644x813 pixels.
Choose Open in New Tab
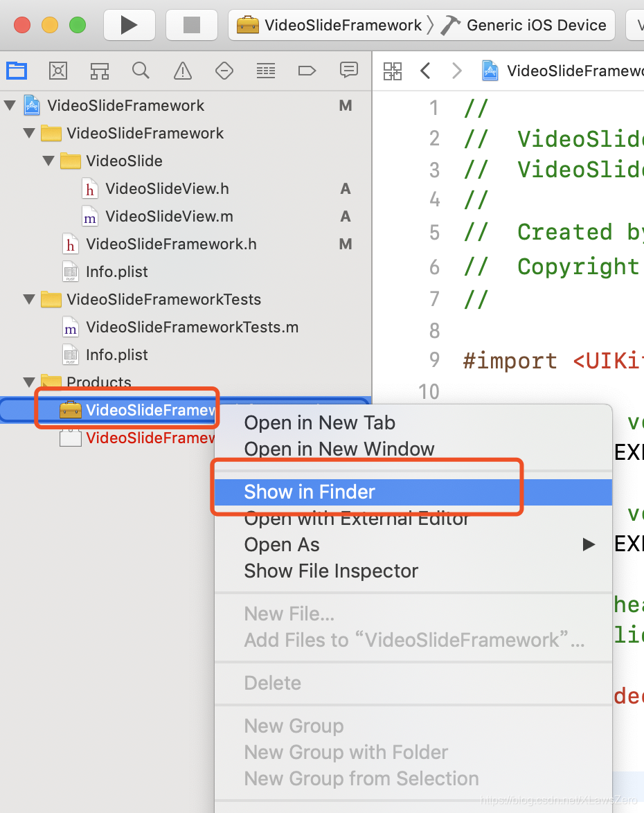coord(413,423)
